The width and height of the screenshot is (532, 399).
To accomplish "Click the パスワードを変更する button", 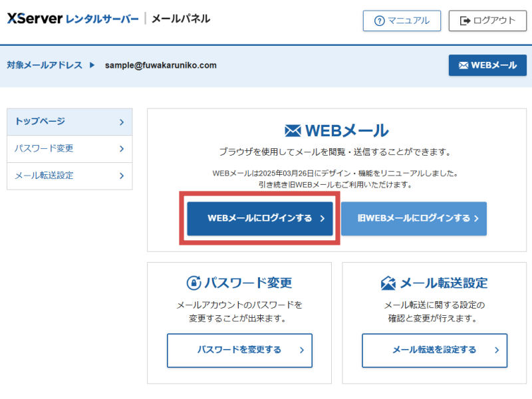I will click(239, 350).
